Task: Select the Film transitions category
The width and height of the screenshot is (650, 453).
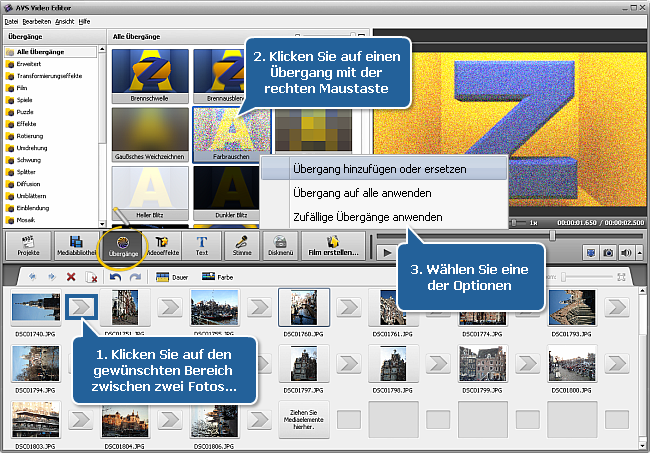Action: pos(21,88)
